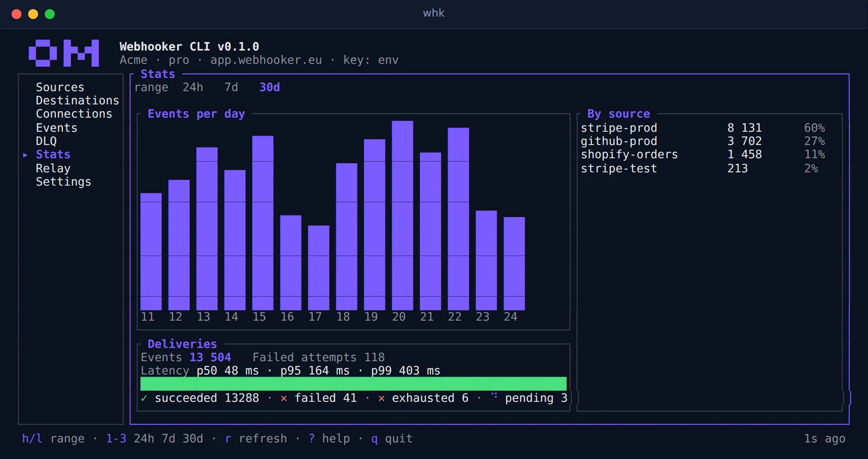
Task: Click the Webhooker CLI v0.1.0 title
Action: 189,46
